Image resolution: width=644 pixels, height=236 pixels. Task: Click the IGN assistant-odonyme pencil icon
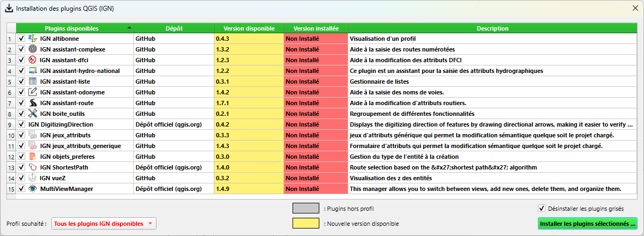(33, 92)
